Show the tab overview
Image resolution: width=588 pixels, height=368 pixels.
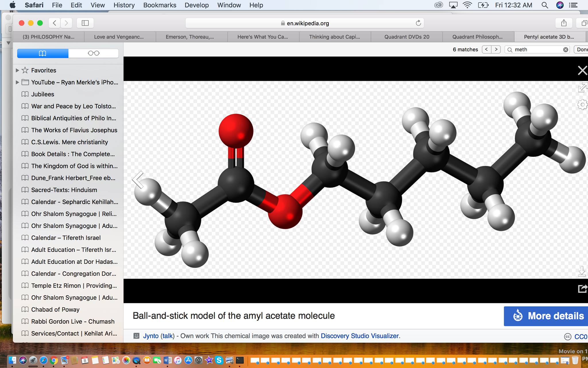[583, 23]
